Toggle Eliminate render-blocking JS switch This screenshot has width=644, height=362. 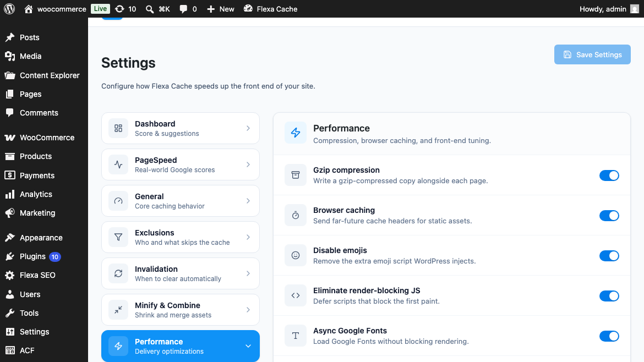[x=609, y=297]
